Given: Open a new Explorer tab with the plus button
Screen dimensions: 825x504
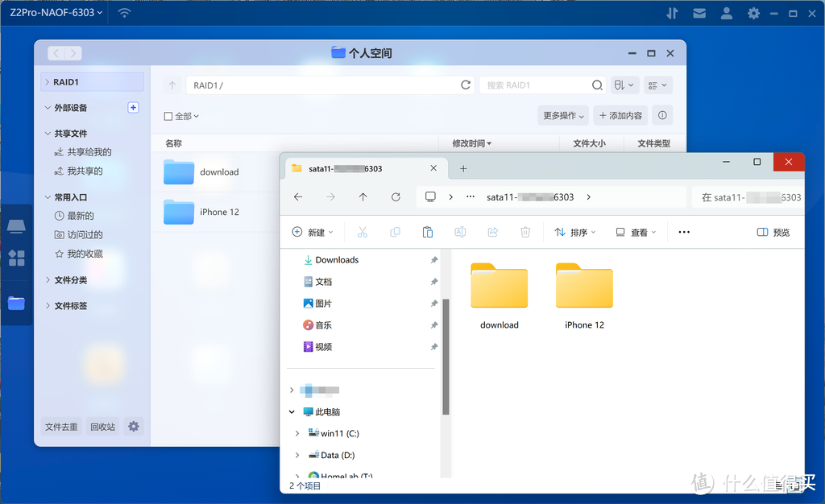Looking at the screenshot, I should 462,168.
